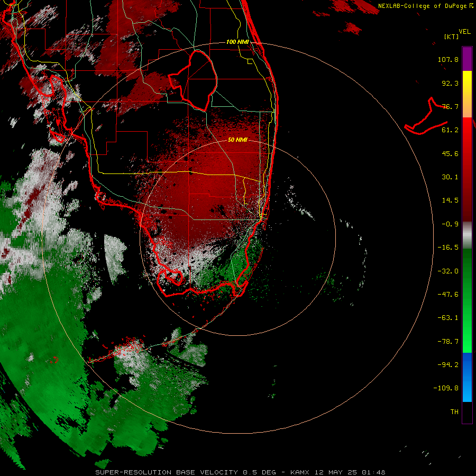Click the 100 NMI range ring label

tap(237, 42)
